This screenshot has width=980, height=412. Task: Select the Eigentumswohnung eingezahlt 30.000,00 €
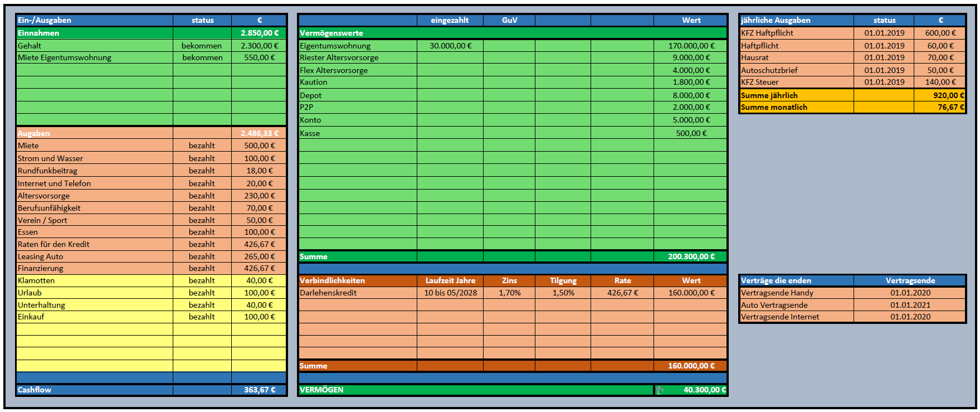pyautogui.click(x=450, y=46)
